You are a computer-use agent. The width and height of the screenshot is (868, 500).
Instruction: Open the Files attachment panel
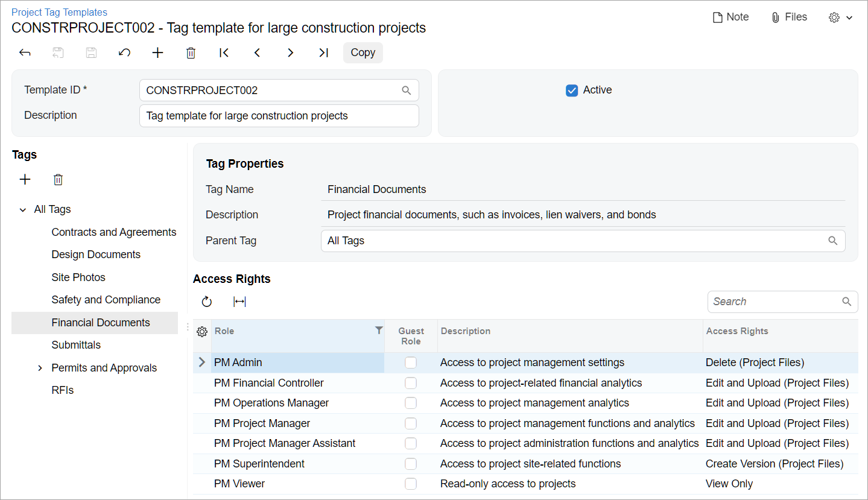click(789, 17)
